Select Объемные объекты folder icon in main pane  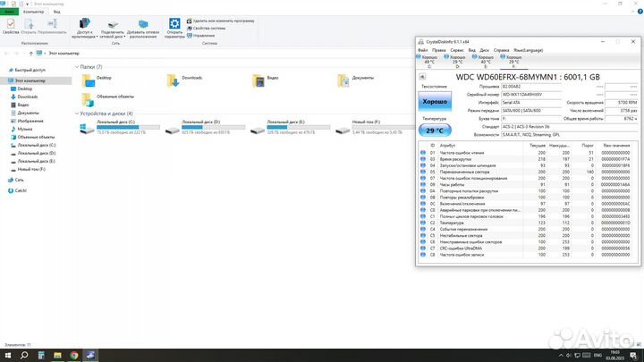pos(88,99)
